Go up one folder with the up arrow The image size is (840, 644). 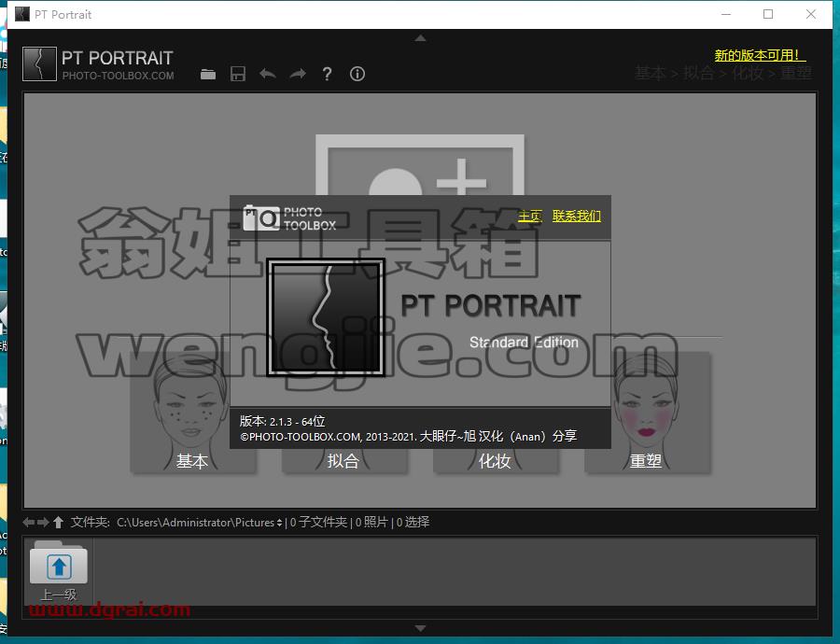(58, 522)
